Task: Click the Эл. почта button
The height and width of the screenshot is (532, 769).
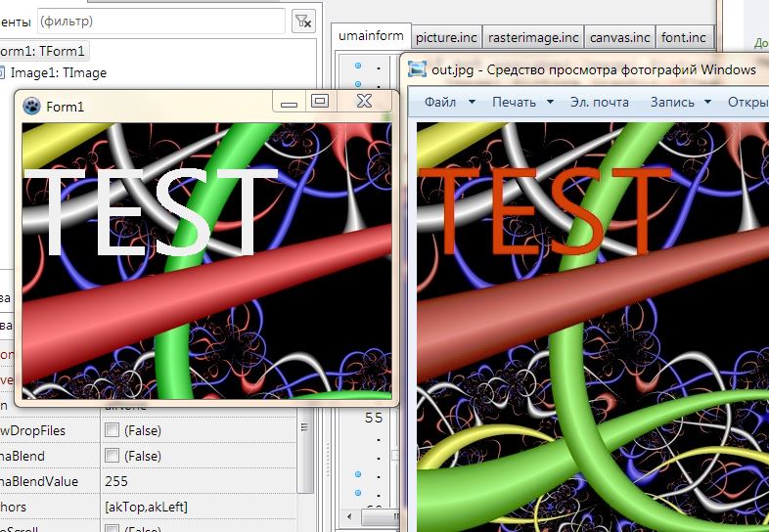Action: tap(599, 102)
